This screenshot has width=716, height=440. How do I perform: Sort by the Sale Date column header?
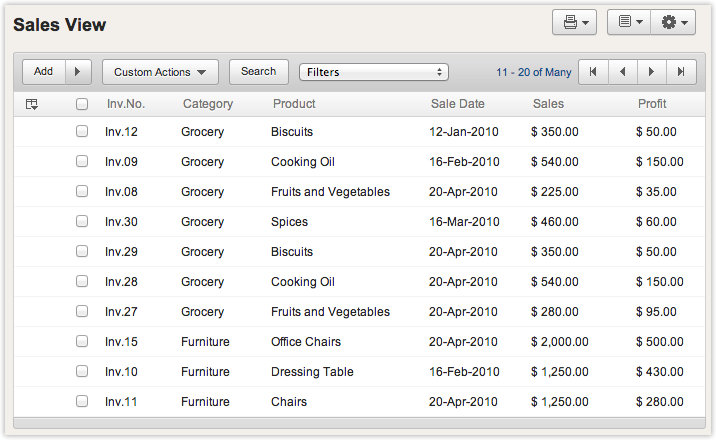[457, 104]
